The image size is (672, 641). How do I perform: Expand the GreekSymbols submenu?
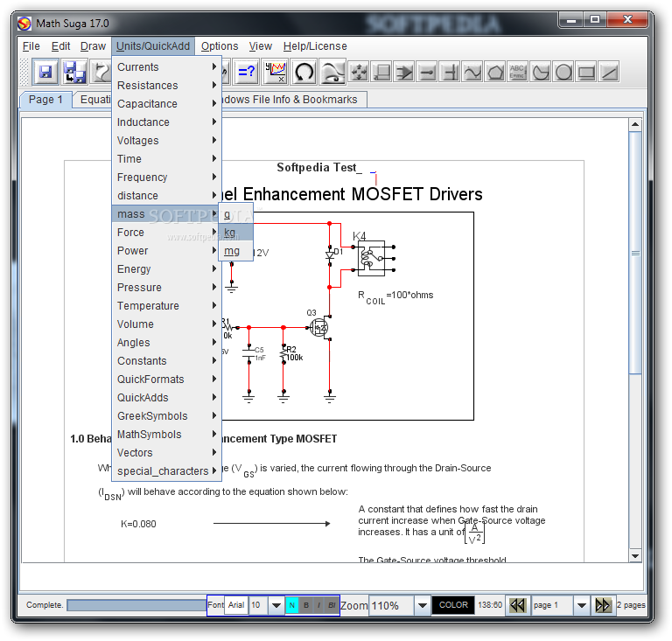tap(166, 416)
